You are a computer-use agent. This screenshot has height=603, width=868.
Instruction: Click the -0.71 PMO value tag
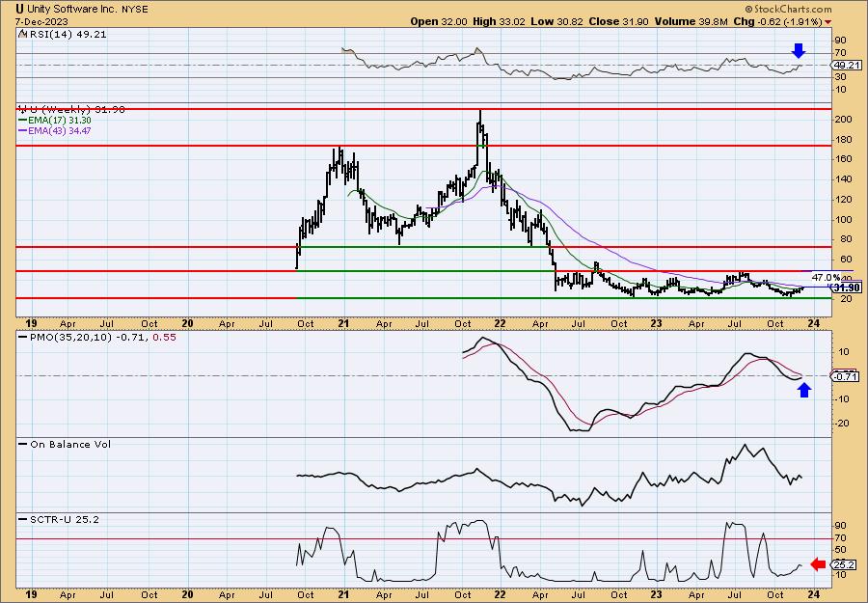point(846,376)
